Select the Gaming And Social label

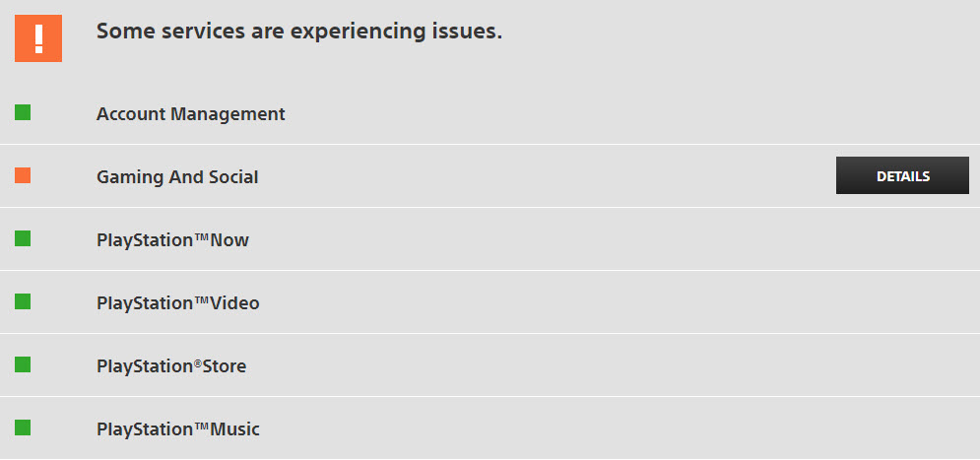click(x=177, y=177)
